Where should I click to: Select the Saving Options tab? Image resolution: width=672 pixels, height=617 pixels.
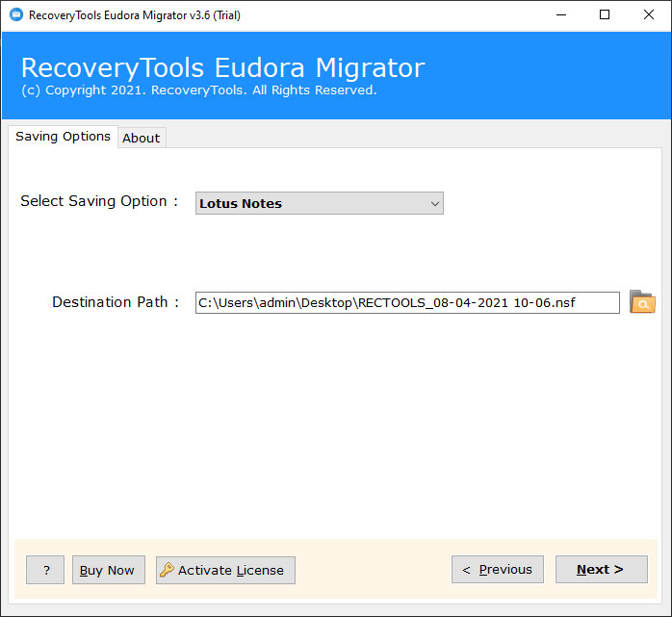click(x=63, y=137)
